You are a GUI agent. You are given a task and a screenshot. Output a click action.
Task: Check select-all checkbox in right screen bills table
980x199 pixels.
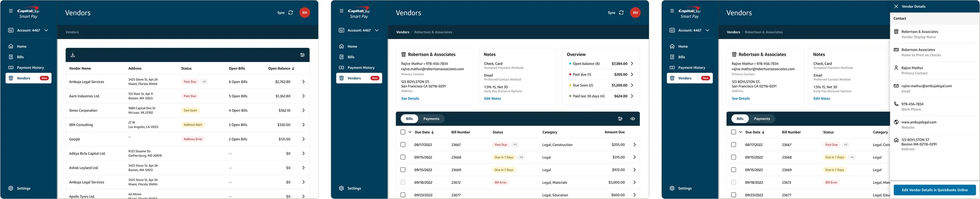(x=734, y=132)
